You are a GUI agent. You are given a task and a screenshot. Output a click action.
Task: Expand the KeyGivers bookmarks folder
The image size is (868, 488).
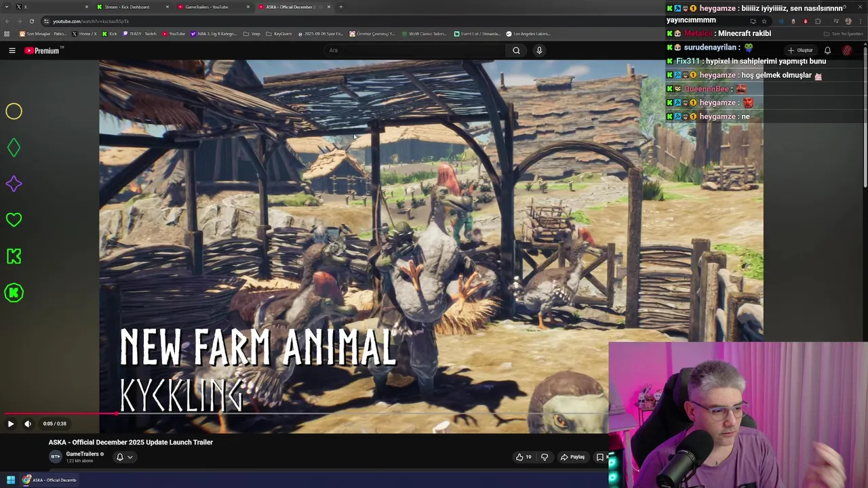(x=279, y=34)
